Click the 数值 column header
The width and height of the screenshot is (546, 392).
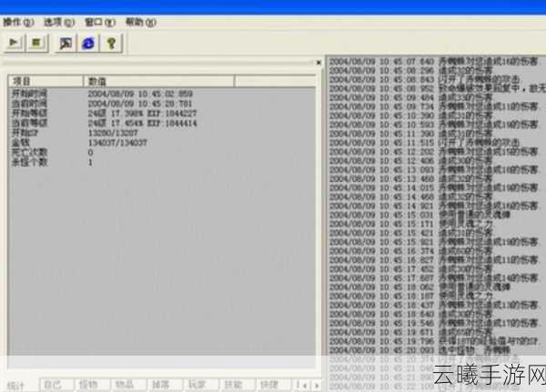coord(158,82)
